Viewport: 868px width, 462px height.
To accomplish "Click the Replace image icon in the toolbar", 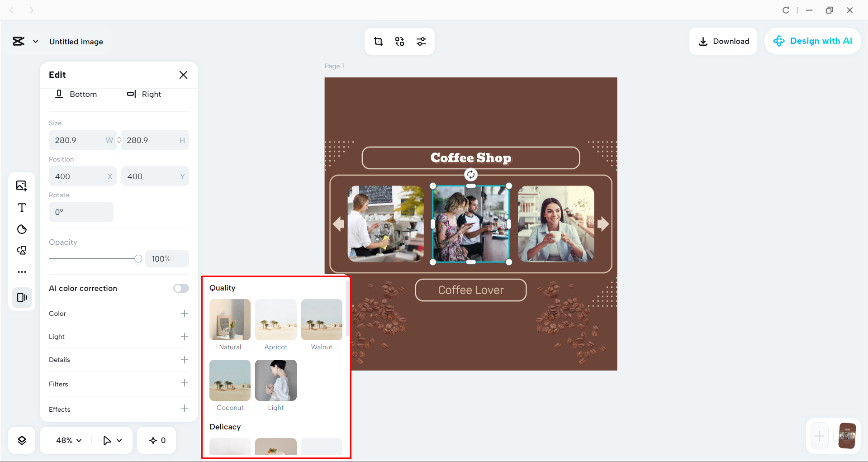I will click(x=399, y=41).
